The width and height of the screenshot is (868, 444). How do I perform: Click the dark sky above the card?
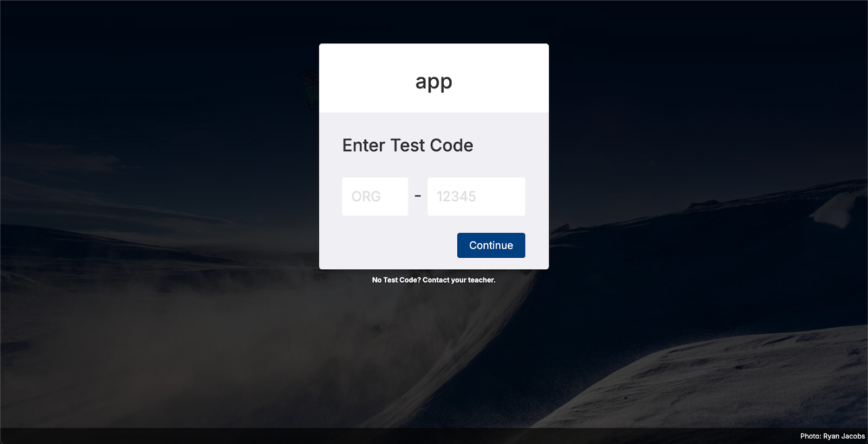pyautogui.click(x=434, y=22)
